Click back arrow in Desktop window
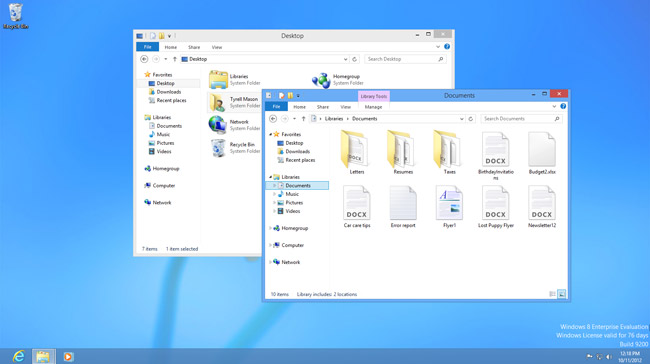The height and width of the screenshot is (364, 650). coord(144,59)
